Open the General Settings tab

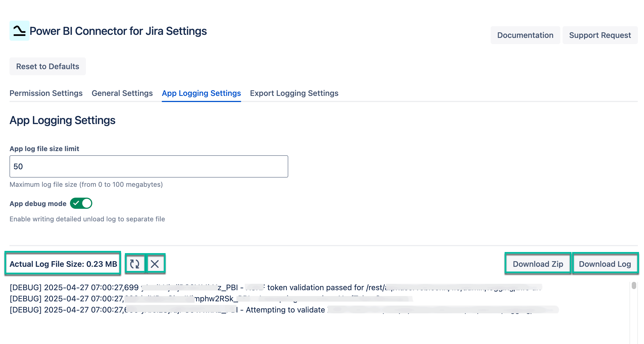pos(122,93)
